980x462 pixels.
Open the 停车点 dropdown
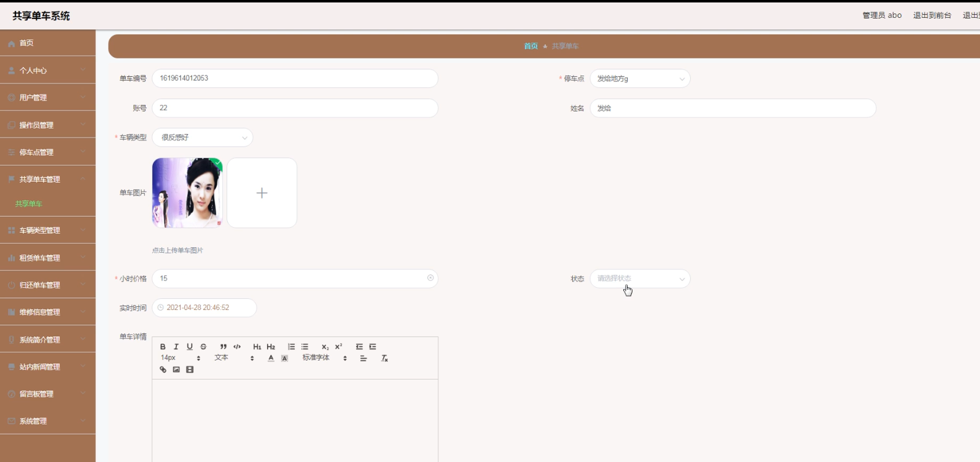tap(640, 79)
